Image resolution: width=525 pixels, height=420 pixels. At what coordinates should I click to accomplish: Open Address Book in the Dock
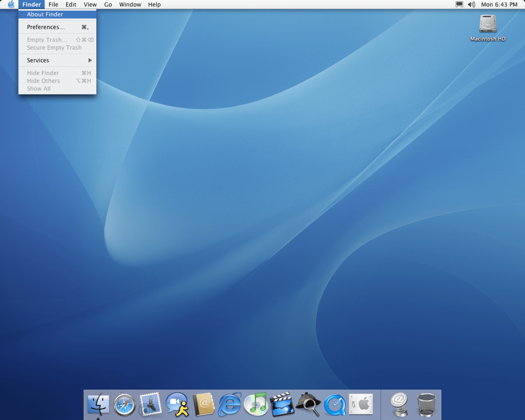coord(204,404)
